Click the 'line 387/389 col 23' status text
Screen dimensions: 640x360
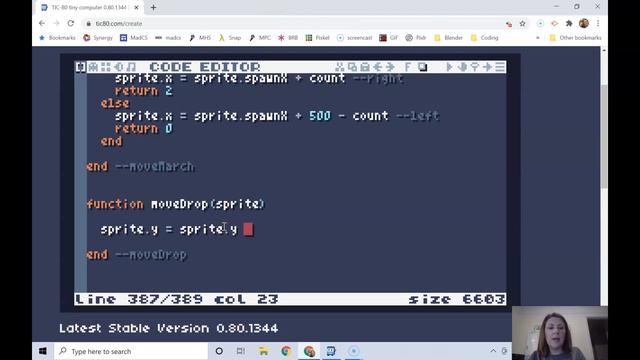(177, 299)
